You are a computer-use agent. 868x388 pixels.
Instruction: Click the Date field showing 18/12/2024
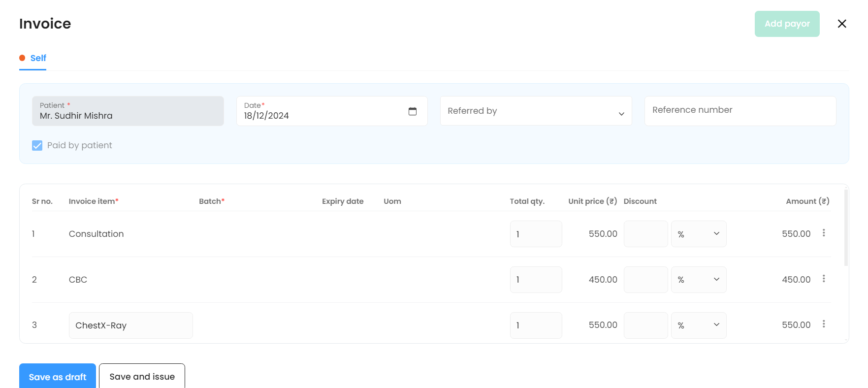(x=332, y=111)
